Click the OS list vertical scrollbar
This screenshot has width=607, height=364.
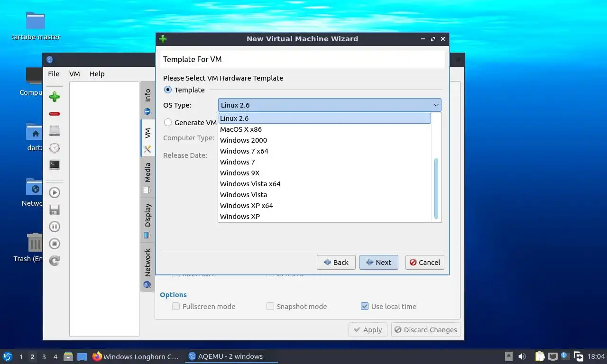[x=436, y=189]
